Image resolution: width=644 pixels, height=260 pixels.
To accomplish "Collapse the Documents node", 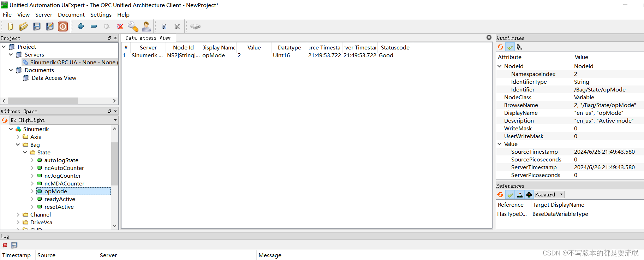I will pos(11,70).
